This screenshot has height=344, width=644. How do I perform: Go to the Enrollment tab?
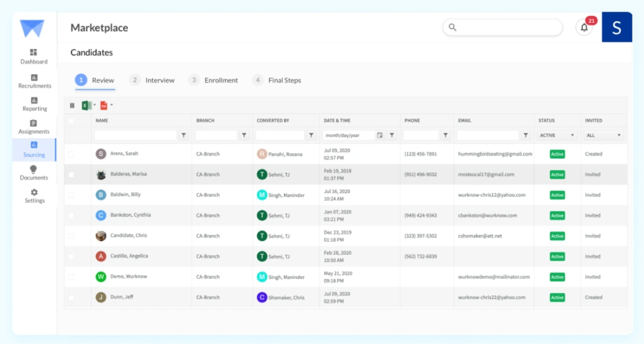pos(214,80)
